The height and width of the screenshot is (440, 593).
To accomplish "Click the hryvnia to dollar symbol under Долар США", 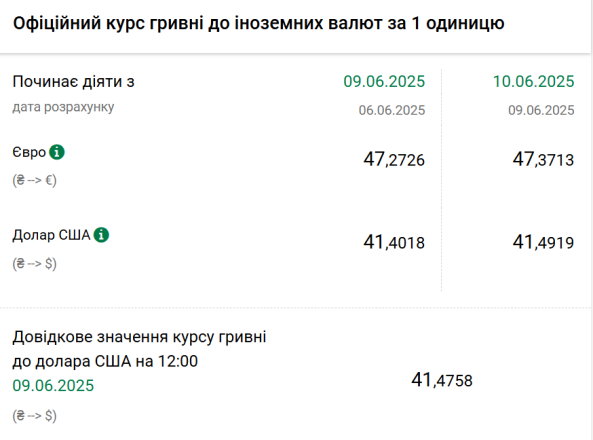I will [34, 263].
